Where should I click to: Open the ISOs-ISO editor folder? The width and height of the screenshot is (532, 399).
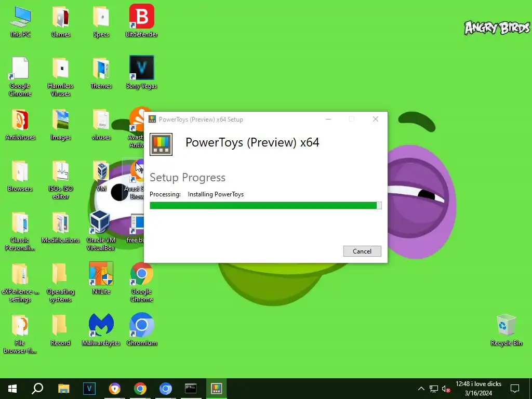tap(61, 180)
